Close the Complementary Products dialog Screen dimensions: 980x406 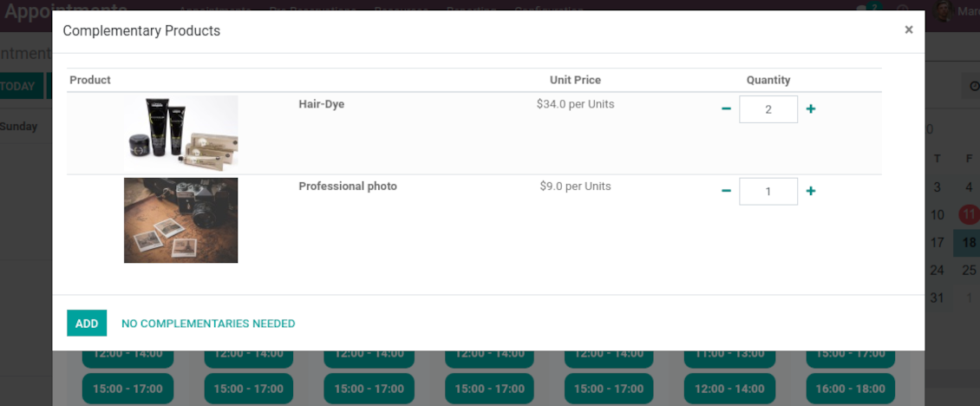click(909, 29)
